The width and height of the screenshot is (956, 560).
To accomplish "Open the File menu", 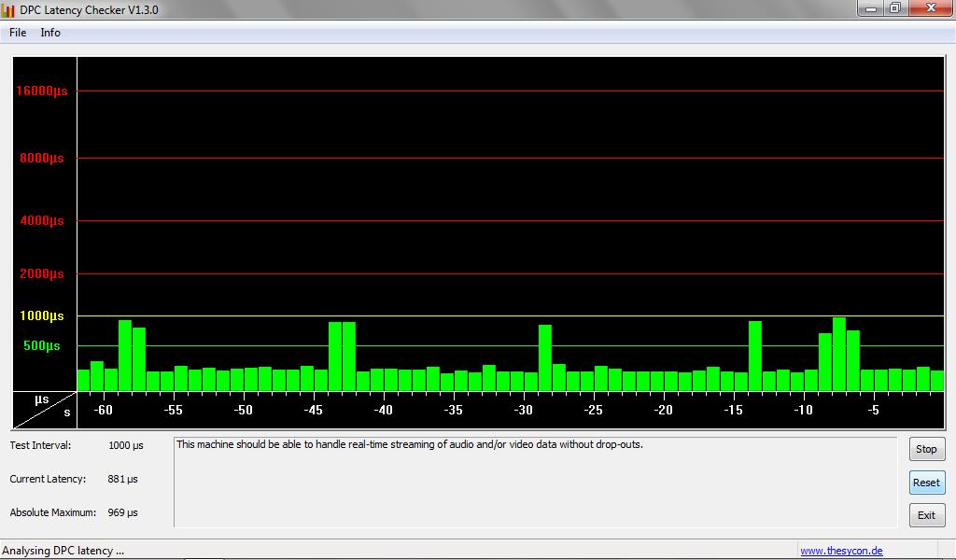I will [18, 33].
